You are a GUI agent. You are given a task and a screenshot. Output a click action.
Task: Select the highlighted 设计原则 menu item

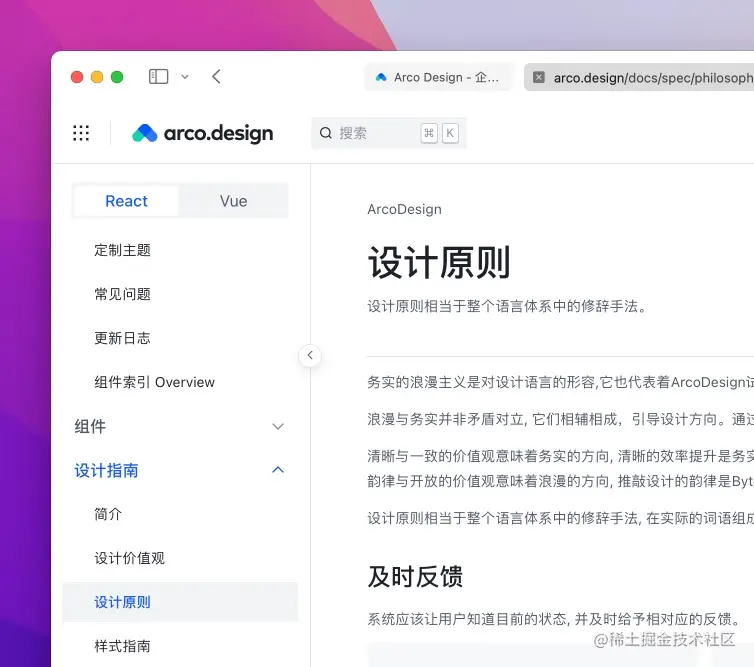point(180,602)
